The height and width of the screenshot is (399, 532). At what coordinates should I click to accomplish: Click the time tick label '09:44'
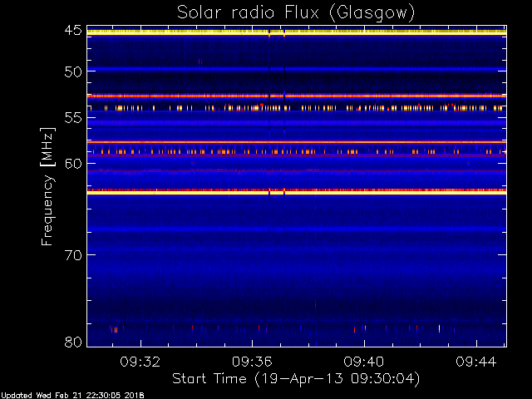point(476,362)
